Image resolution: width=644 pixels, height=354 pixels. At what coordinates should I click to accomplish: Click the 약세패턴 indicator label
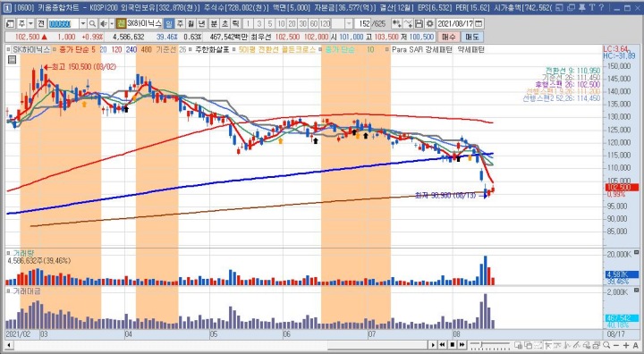[x=470, y=50]
